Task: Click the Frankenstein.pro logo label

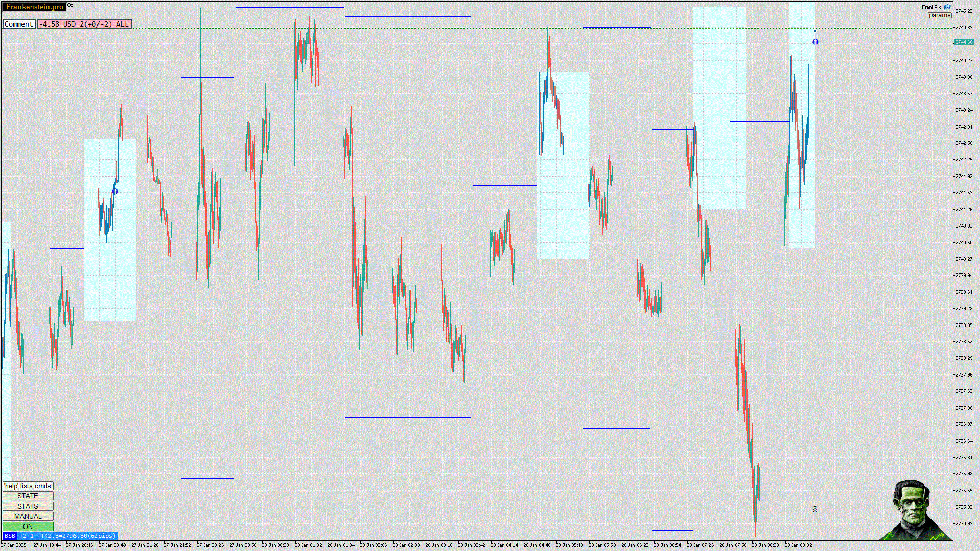Action: point(34,7)
